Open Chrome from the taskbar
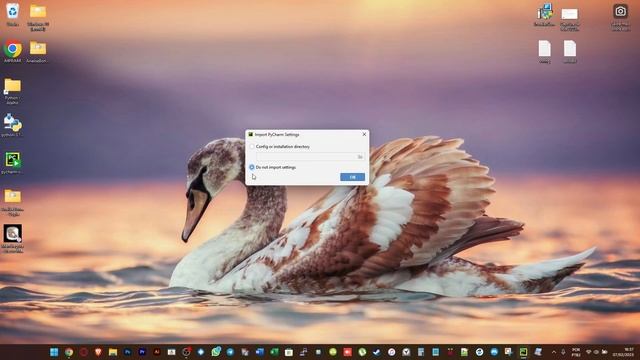Screen dimensions: 640x360 (x=69, y=352)
